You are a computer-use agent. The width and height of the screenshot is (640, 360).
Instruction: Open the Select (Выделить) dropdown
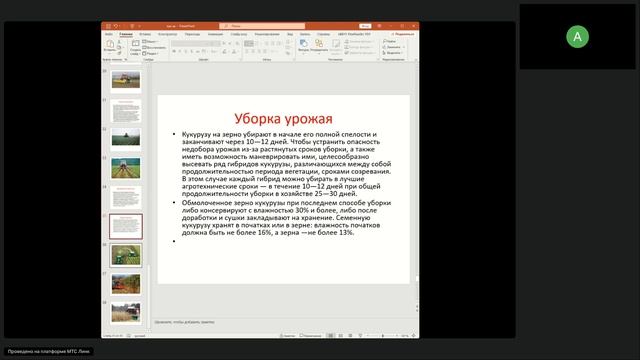click(x=393, y=53)
